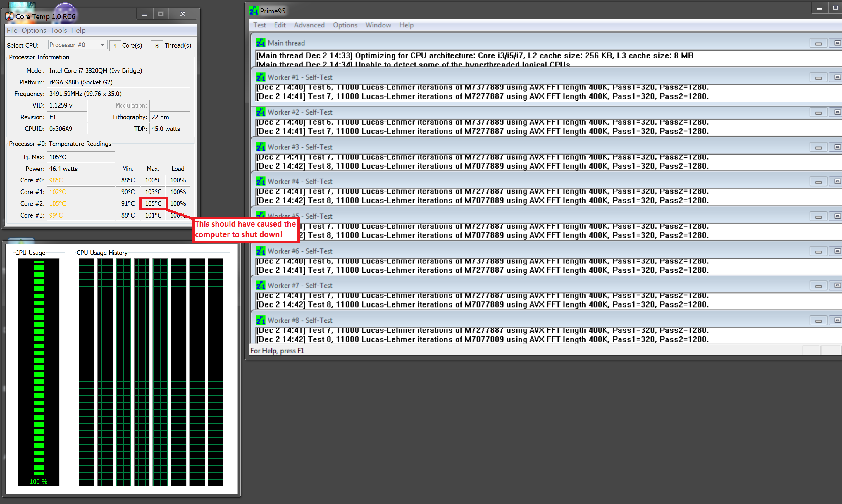Maximize the Worker #5 child window
Screen dimensions: 842x504
(x=836, y=216)
